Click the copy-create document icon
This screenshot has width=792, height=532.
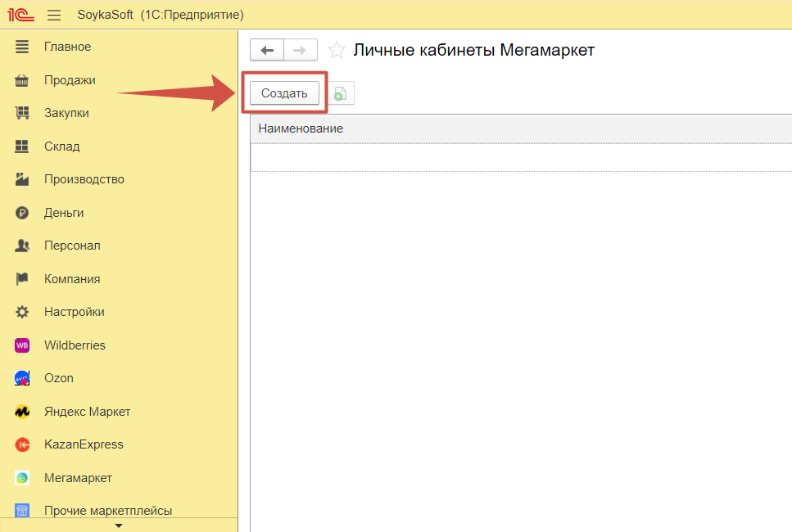click(340, 94)
